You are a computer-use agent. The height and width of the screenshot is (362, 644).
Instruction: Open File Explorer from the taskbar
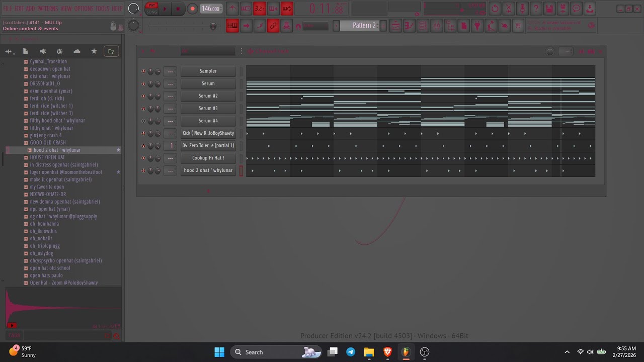[369, 352]
